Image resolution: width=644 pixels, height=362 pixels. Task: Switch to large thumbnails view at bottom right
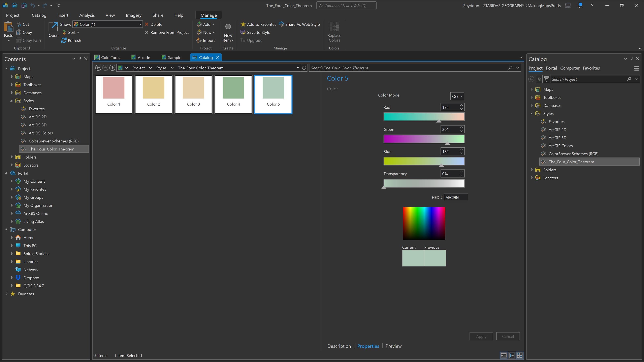point(520,355)
